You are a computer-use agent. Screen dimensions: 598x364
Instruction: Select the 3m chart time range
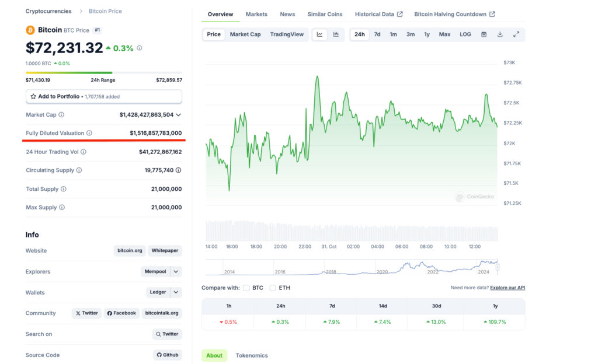411,34
